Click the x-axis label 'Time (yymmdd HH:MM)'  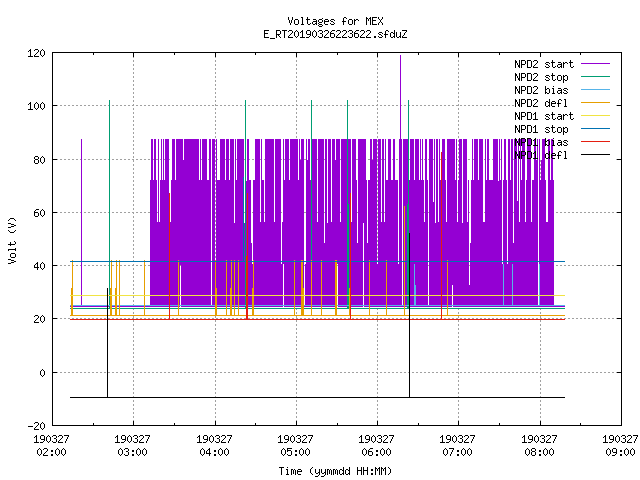[335, 471]
